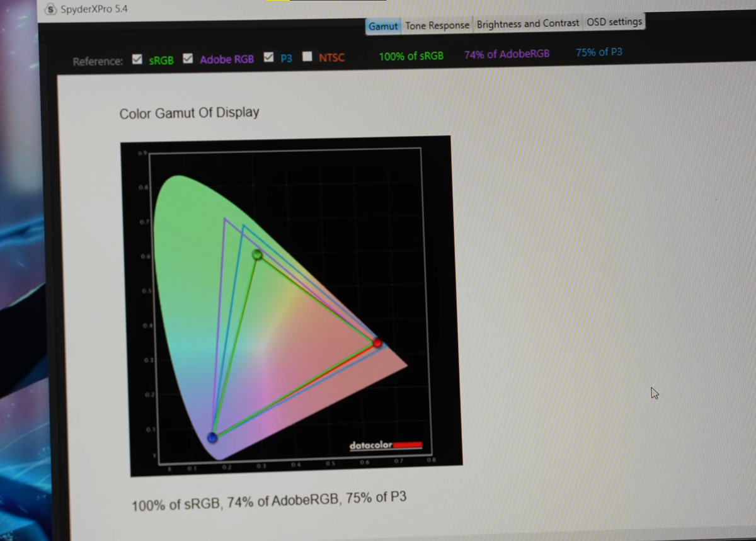Enable the NTSC reference checkbox

pyautogui.click(x=307, y=57)
